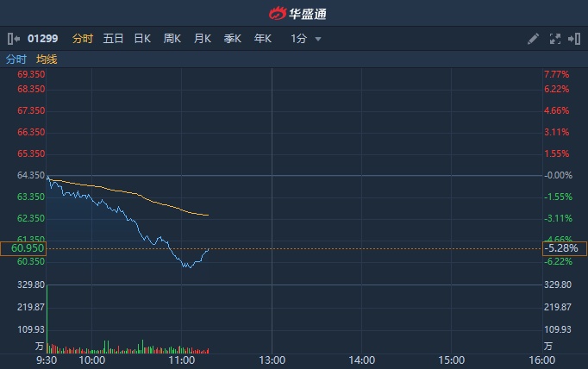Switch to the 分时 chart tab

pyautogui.click(x=83, y=39)
